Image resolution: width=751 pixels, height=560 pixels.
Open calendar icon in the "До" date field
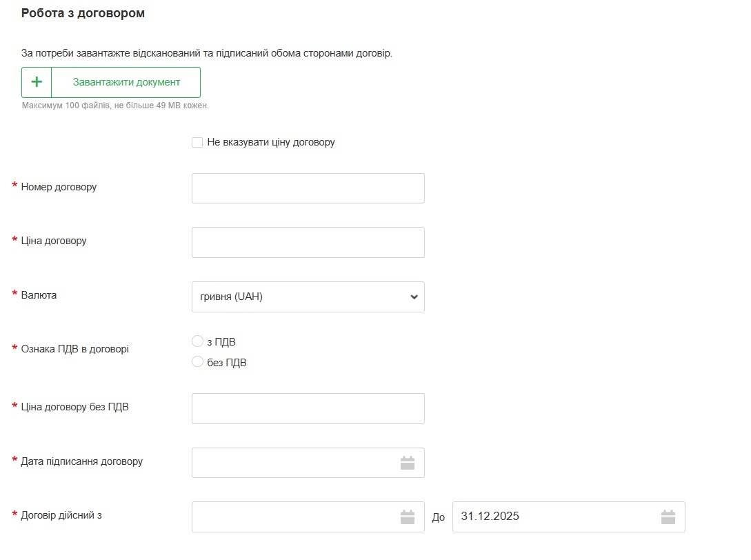click(668, 517)
